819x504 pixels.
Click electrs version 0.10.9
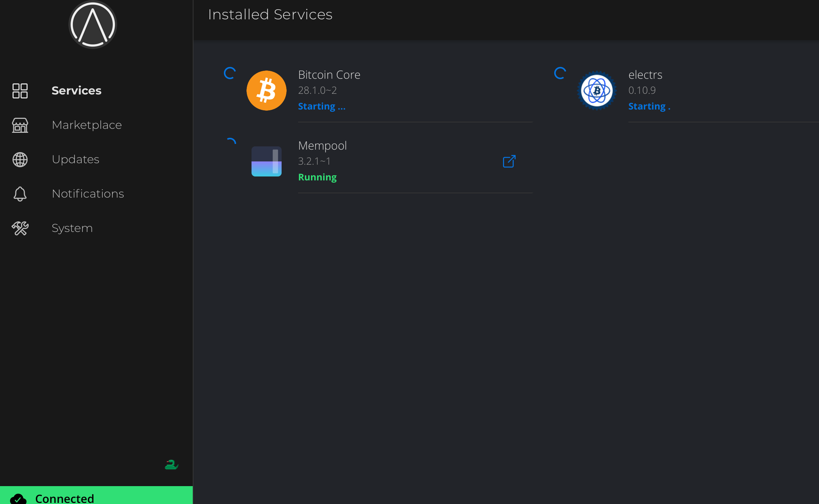pyautogui.click(x=642, y=91)
